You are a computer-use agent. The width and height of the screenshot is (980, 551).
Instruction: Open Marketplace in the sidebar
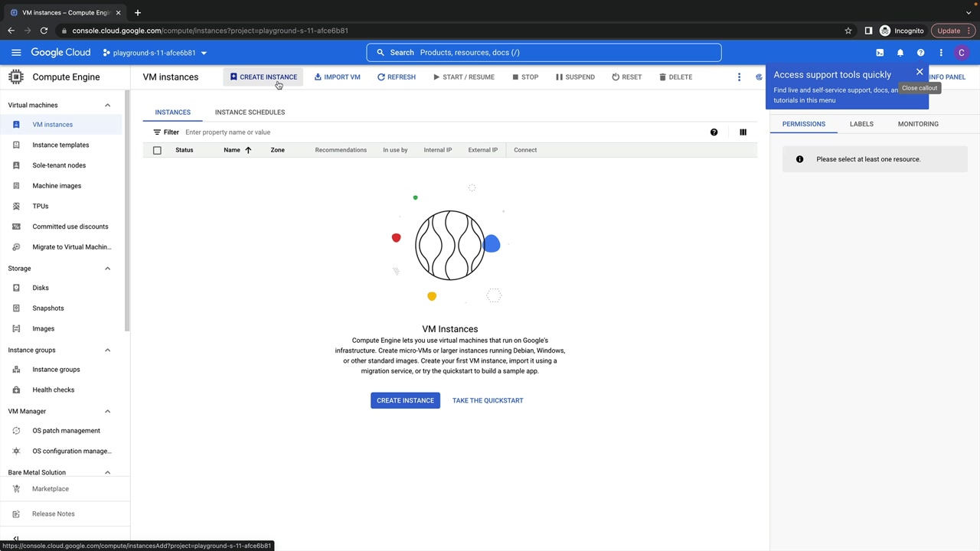click(x=51, y=489)
